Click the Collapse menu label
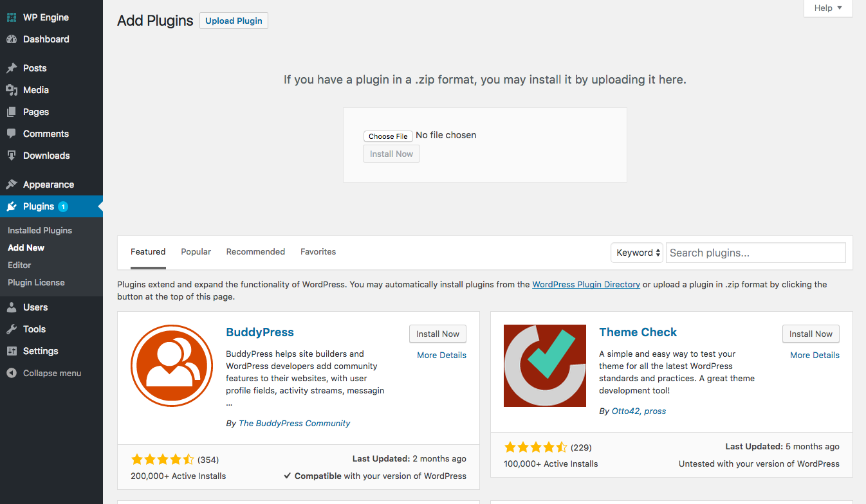 pyautogui.click(x=52, y=373)
